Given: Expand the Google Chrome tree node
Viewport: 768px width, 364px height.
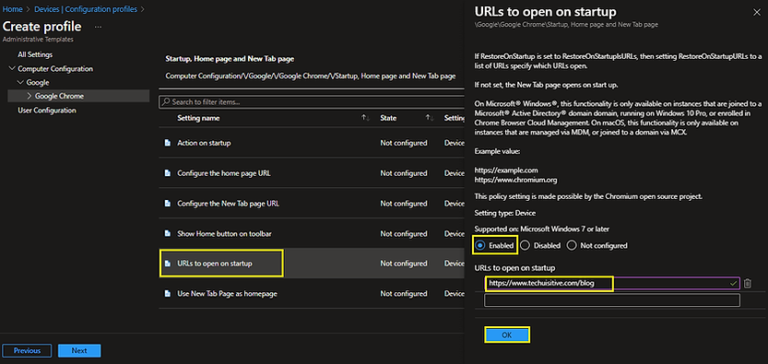Looking at the screenshot, I should pos(29,96).
